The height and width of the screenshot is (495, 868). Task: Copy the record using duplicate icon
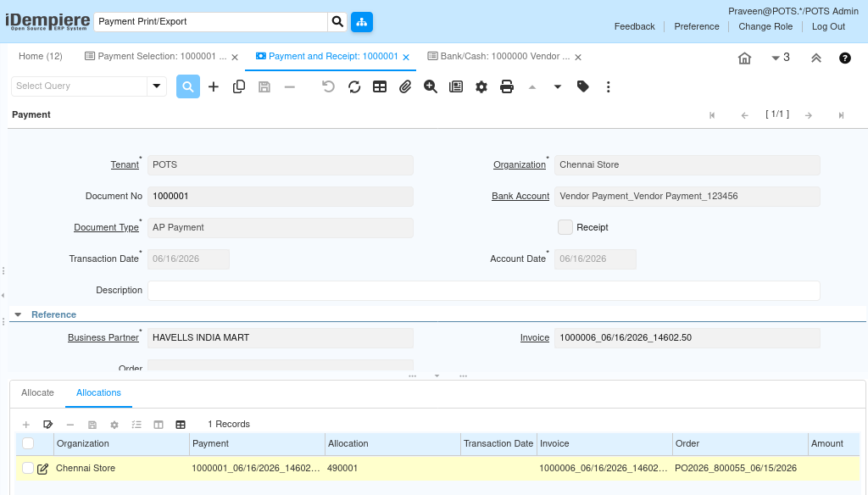coord(239,87)
